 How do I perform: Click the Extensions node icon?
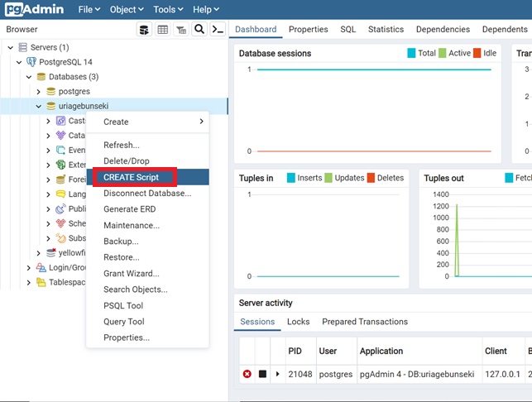click(x=60, y=165)
